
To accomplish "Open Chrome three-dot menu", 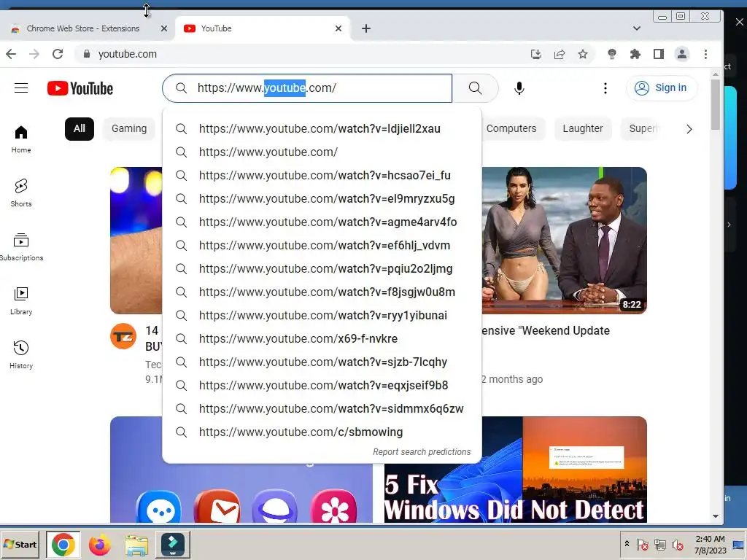I will point(705,54).
